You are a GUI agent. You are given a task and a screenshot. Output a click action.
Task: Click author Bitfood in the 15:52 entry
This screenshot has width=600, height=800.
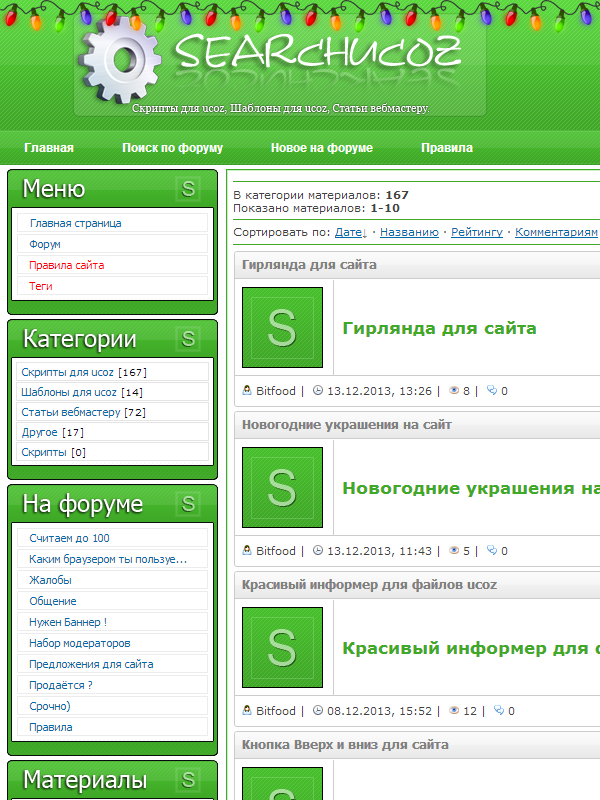[276, 710]
